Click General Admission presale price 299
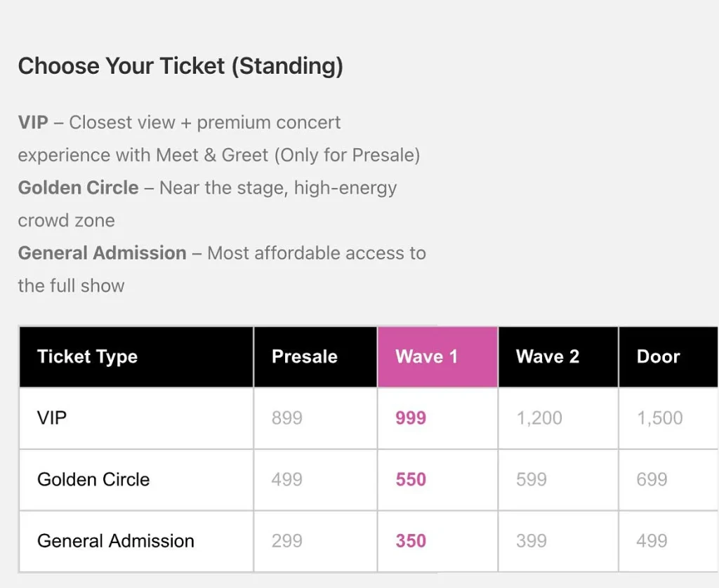The image size is (719, 588). pyautogui.click(x=287, y=541)
